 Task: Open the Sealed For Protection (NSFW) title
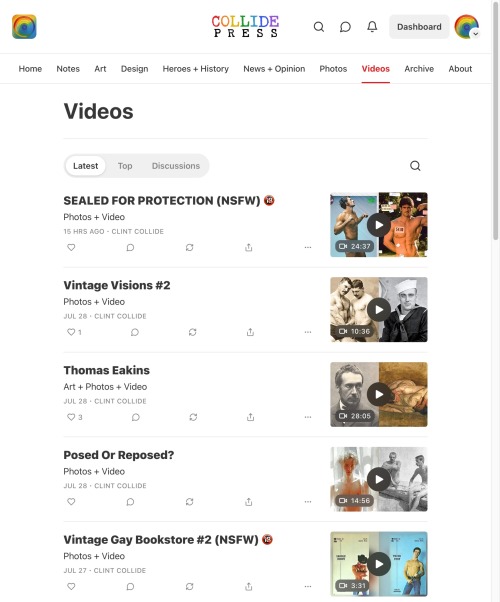pyautogui.click(x=169, y=201)
